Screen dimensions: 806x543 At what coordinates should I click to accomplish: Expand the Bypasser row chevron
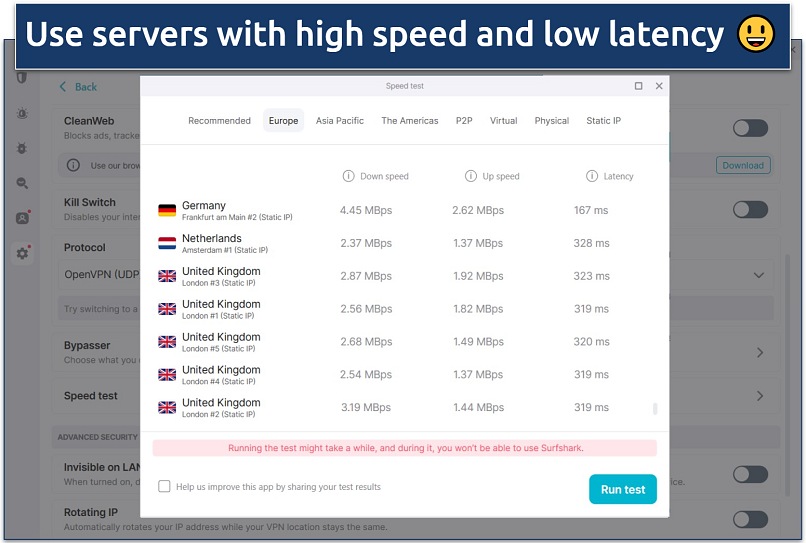(760, 353)
